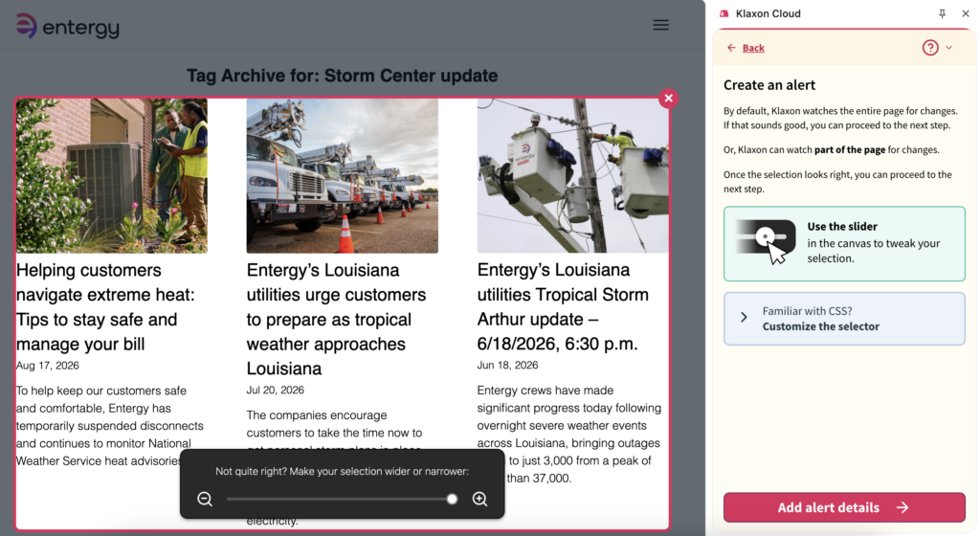Image resolution: width=980 pixels, height=536 pixels.
Task: Click the Add alert details button
Action: coord(844,507)
